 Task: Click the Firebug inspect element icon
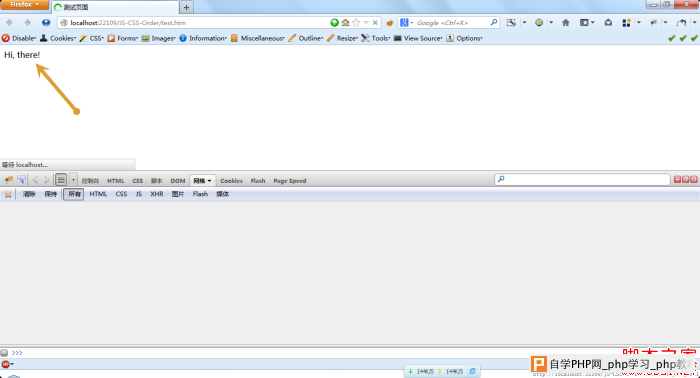click(21, 180)
